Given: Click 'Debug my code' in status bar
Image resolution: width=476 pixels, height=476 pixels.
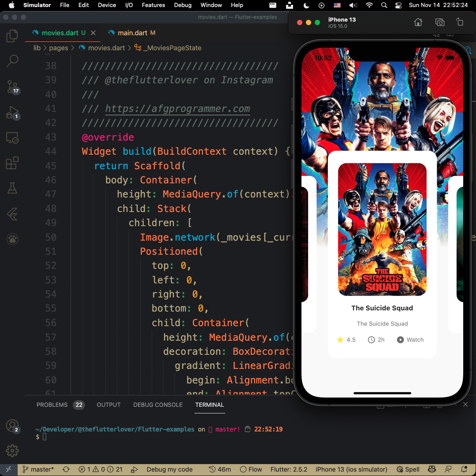Looking at the screenshot, I should click(x=169, y=469).
